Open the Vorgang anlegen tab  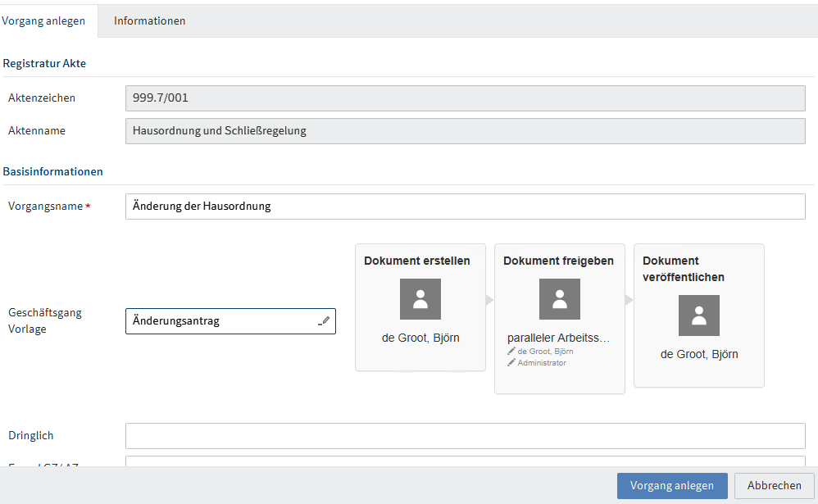[x=43, y=20]
